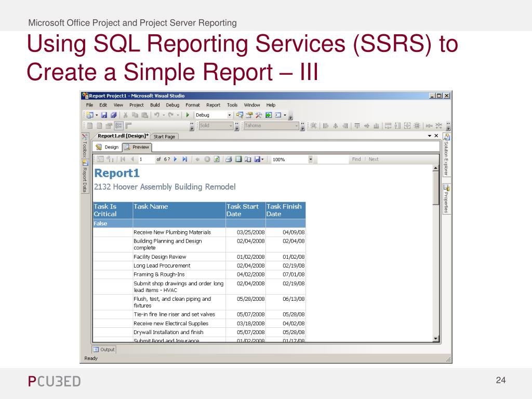The width and height of the screenshot is (532, 399).
Task: Open active documents list arrow
Action: 430,136
